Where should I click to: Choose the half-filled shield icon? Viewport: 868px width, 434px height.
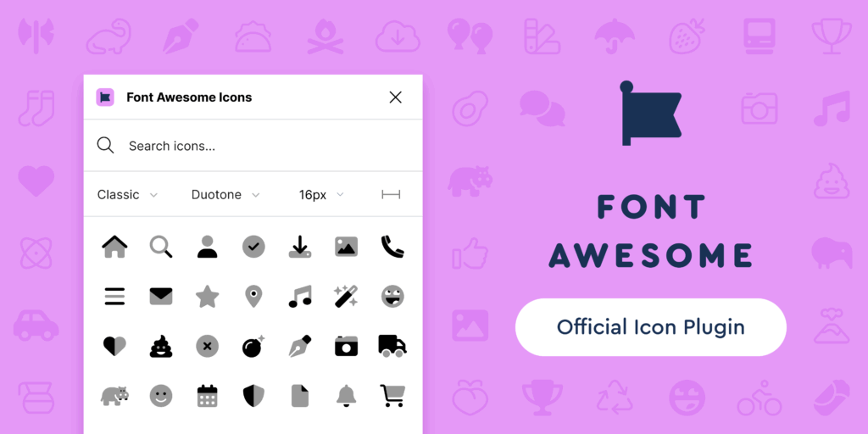(x=253, y=396)
